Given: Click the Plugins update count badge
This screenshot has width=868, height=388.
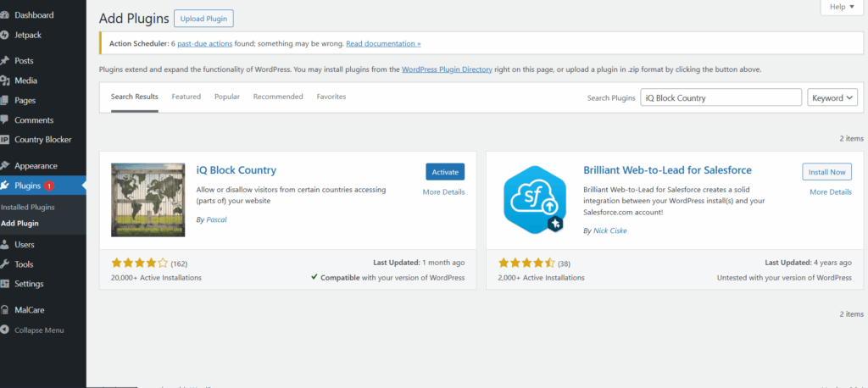Looking at the screenshot, I should (48, 186).
